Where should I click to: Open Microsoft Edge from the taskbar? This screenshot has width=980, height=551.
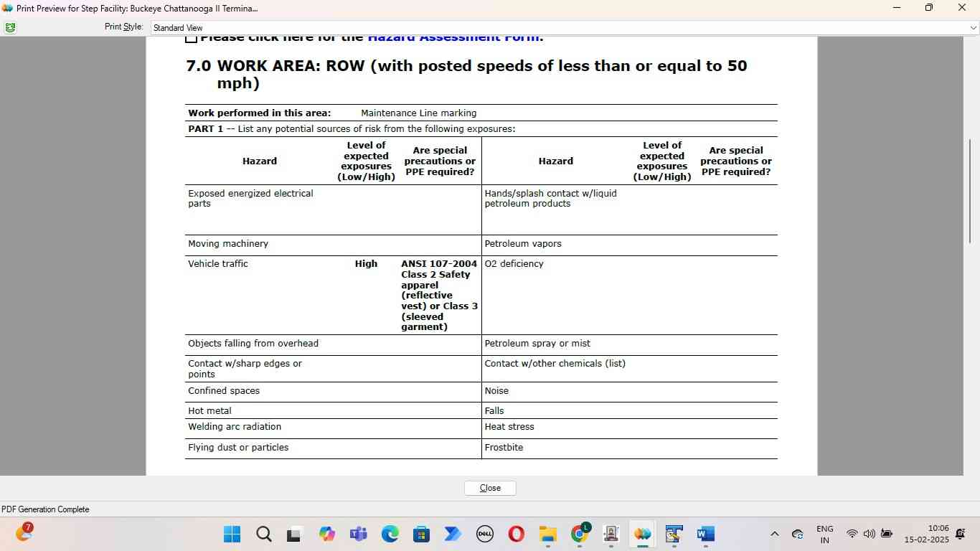tap(390, 534)
